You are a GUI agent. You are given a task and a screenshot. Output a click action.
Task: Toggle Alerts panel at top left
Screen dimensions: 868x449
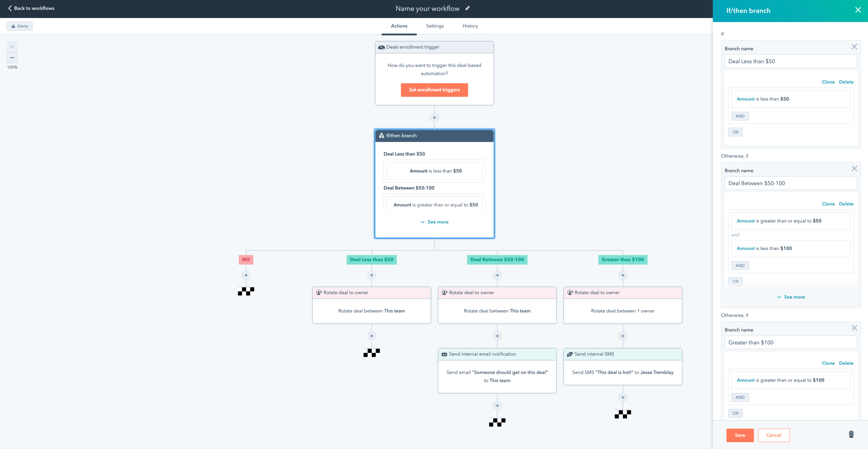pos(19,26)
